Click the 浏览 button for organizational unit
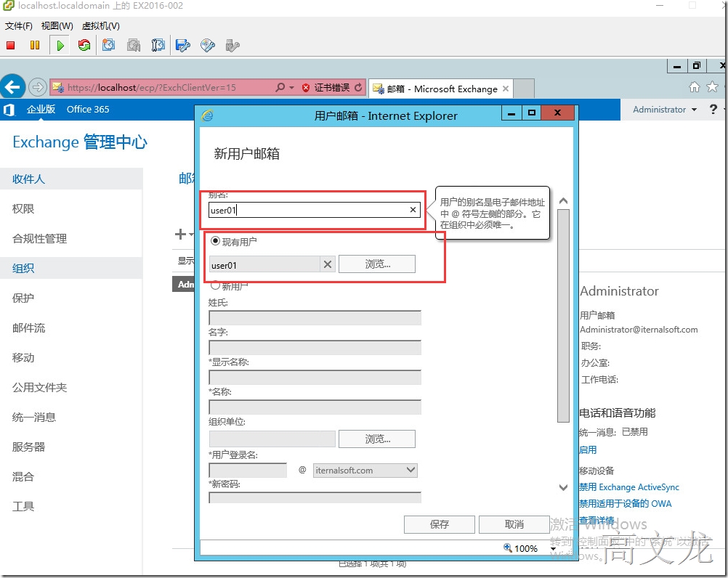The width and height of the screenshot is (728, 578). (x=377, y=439)
